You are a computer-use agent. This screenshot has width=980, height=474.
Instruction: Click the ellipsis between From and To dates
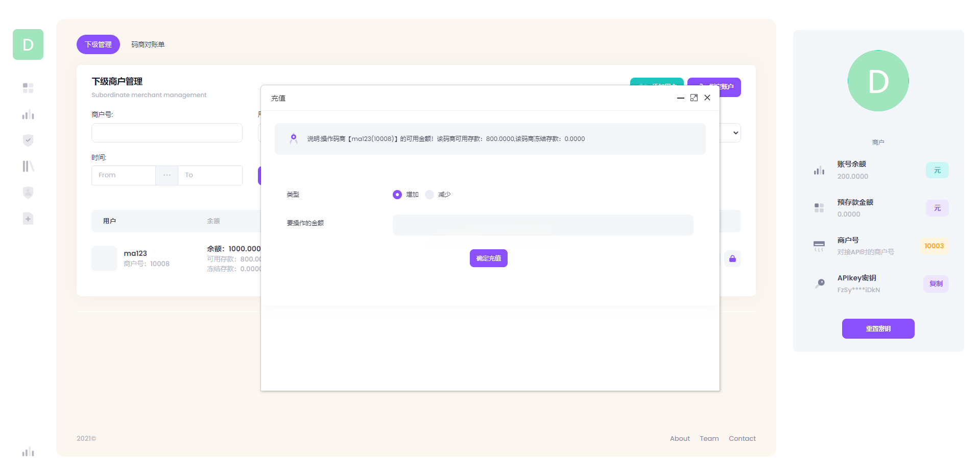pos(166,175)
